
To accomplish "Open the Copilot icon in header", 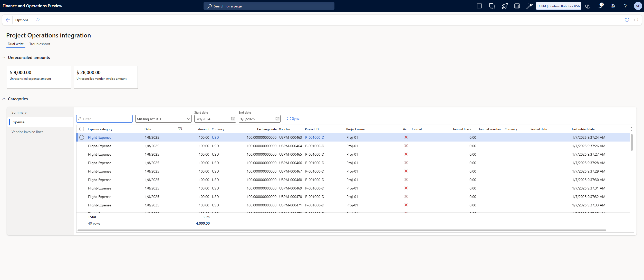I will point(588,6).
